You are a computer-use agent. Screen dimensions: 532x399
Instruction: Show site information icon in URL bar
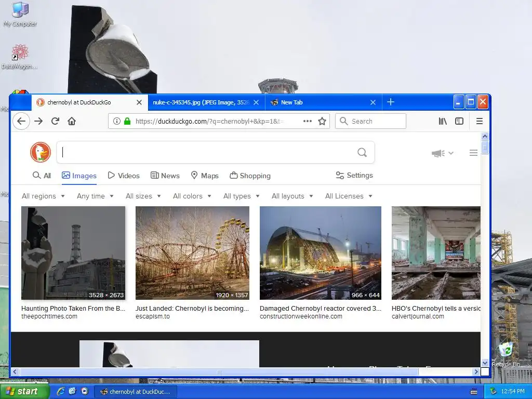[x=117, y=121]
